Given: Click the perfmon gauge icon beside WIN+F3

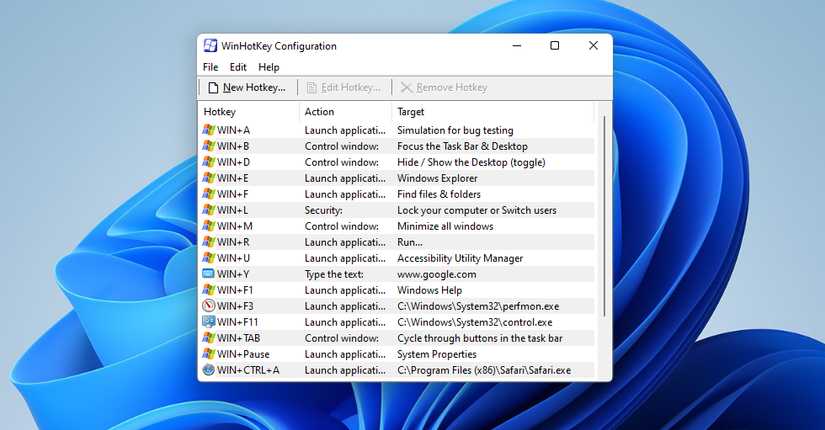Looking at the screenshot, I should 208,306.
